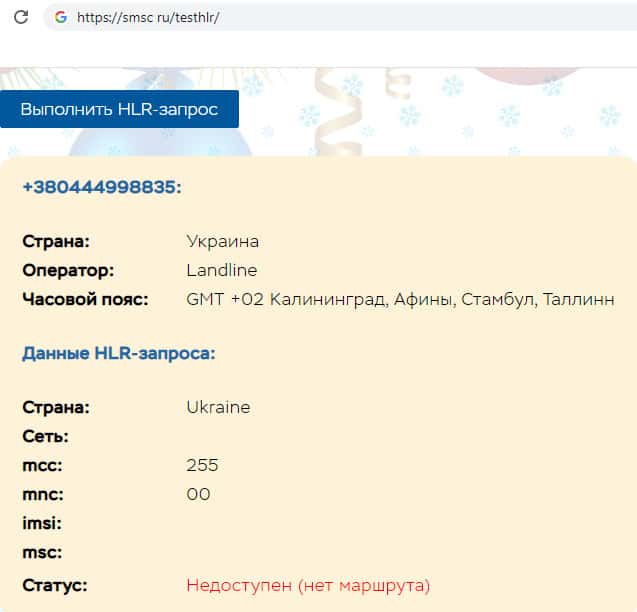Viewport: 637px width, 612px height.
Task: Select the Украина country value
Action: tap(222, 241)
